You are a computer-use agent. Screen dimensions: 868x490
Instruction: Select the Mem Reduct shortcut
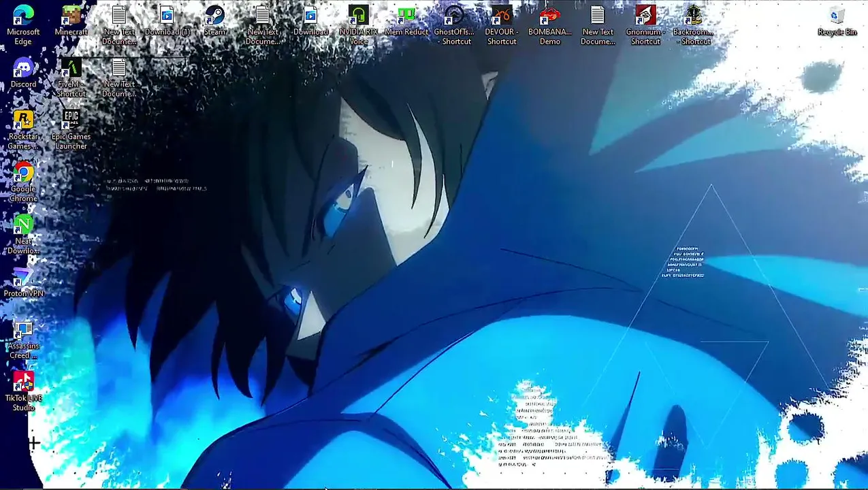406,21
